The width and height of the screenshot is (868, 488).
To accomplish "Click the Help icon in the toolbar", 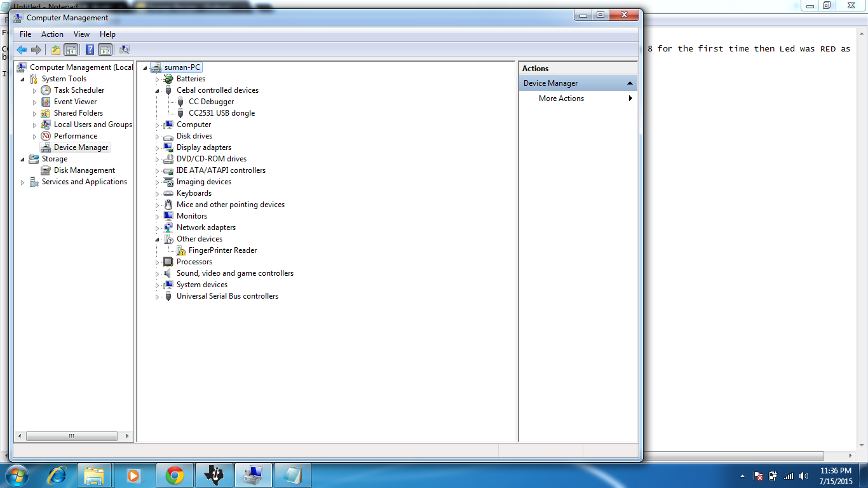I will [90, 50].
